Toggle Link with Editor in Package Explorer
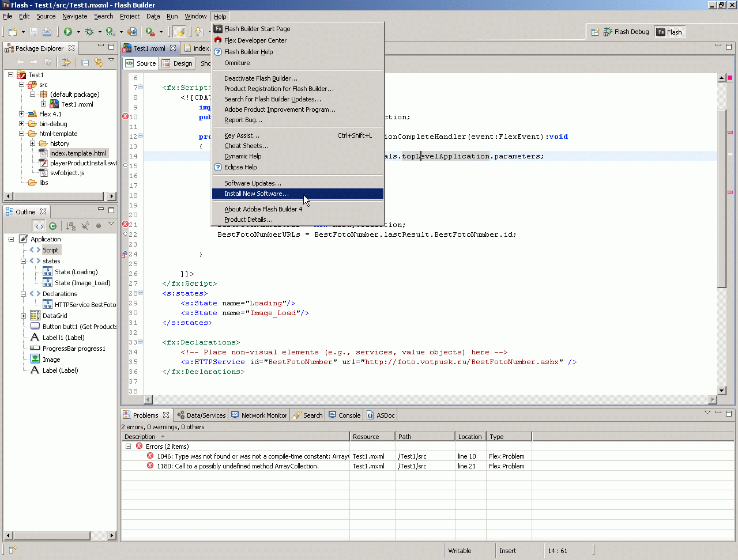 (x=99, y=62)
